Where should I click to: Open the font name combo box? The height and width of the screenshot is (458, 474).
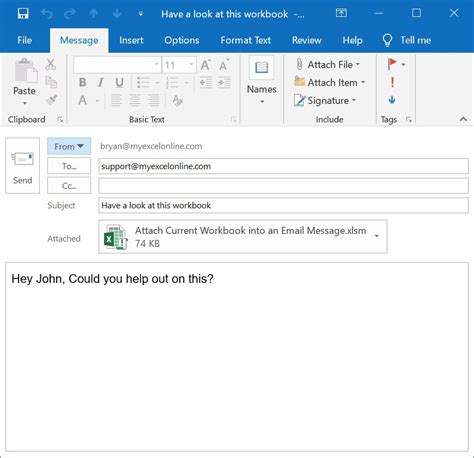click(117, 65)
